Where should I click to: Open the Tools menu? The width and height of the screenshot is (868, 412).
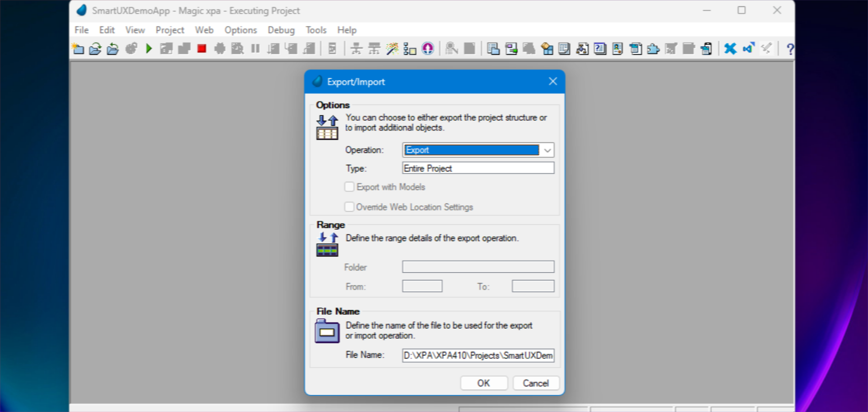pyautogui.click(x=316, y=30)
